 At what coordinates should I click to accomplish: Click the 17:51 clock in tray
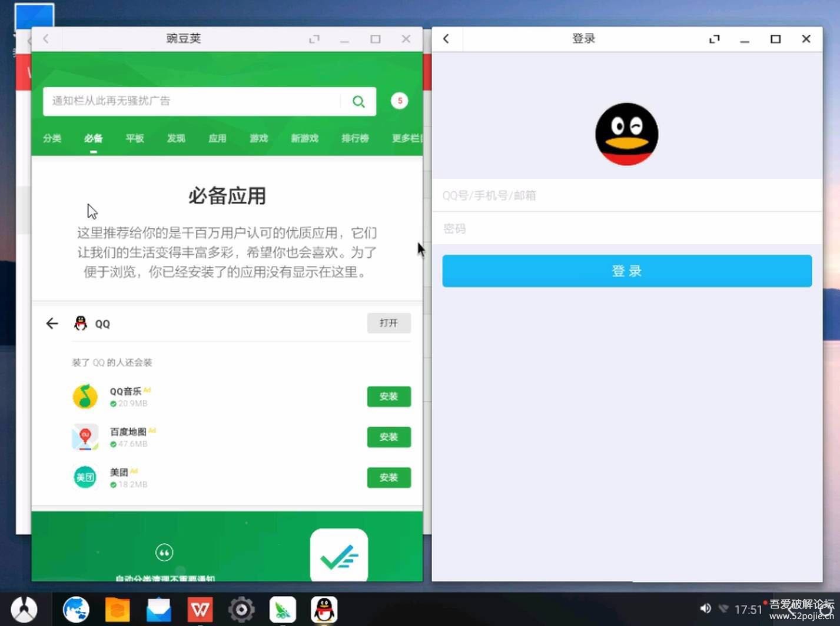click(748, 610)
